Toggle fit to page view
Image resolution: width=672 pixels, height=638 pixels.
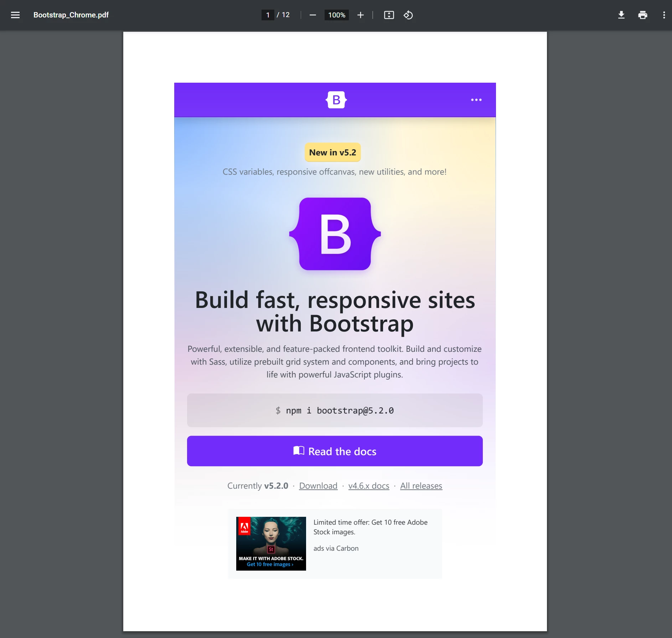pyautogui.click(x=389, y=15)
